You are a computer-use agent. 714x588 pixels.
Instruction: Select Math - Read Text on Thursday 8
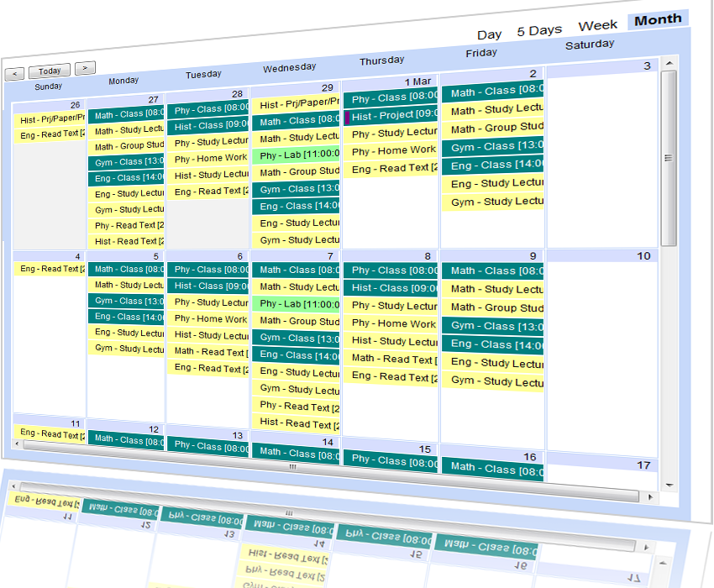click(391, 359)
